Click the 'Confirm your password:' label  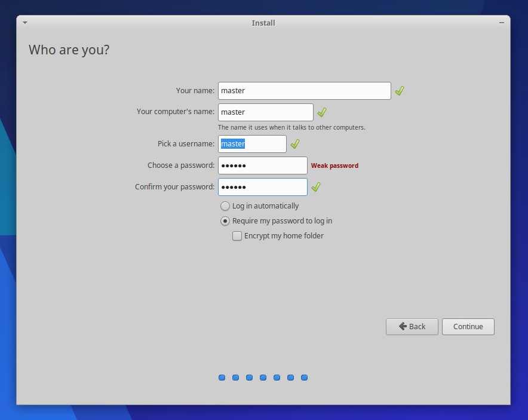click(175, 187)
